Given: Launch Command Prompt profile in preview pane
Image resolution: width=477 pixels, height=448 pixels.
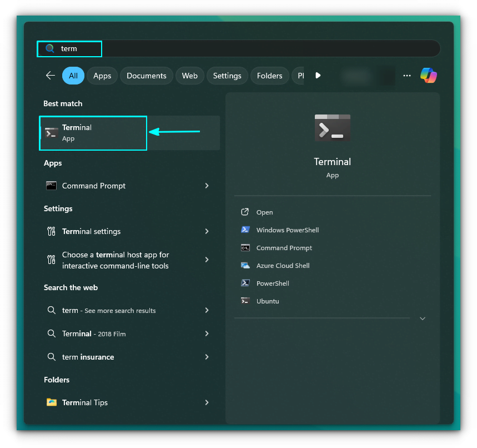Looking at the screenshot, I should (x=284, y=248).
